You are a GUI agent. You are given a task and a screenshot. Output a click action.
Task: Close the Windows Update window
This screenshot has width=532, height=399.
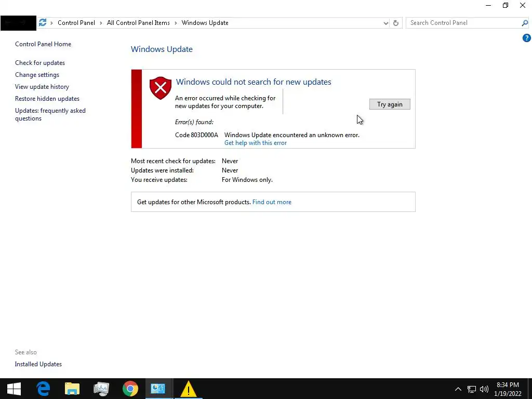click(x=523, y=5)
